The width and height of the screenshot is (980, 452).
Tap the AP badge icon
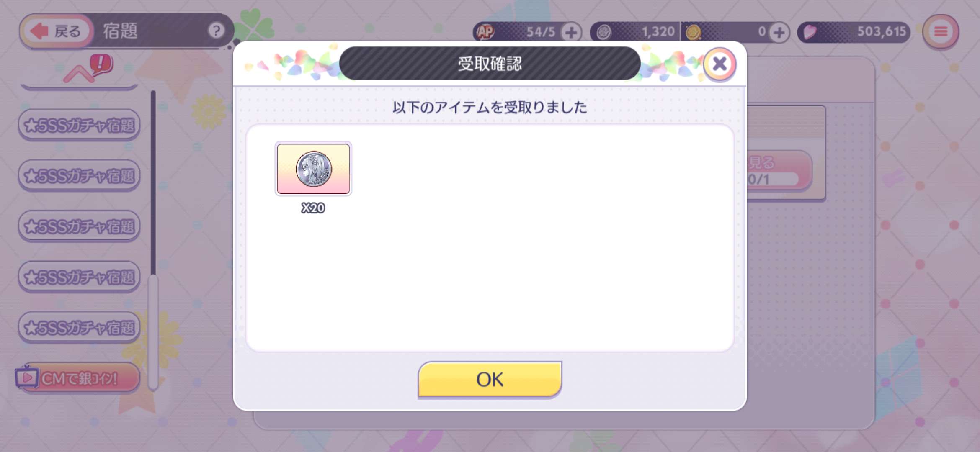click(485, 32)
